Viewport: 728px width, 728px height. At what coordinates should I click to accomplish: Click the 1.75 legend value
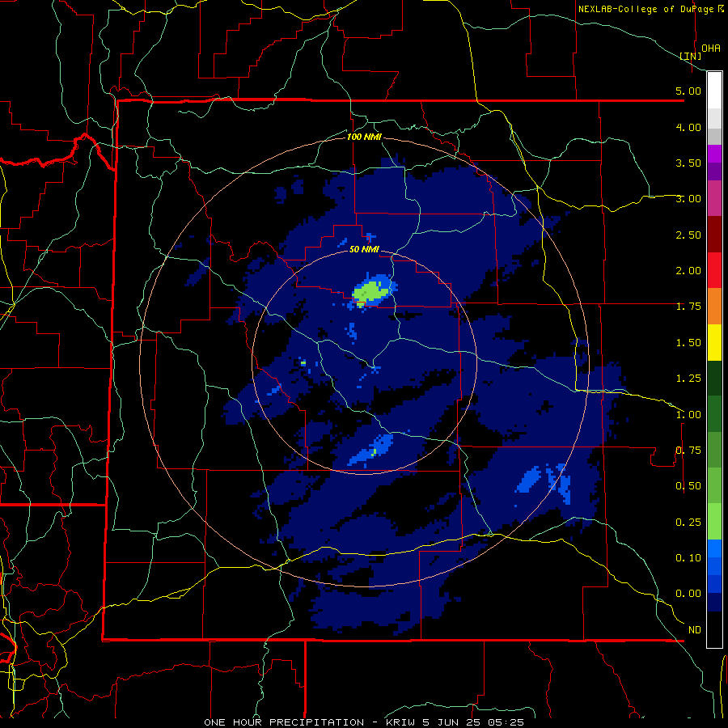point(688,307)
